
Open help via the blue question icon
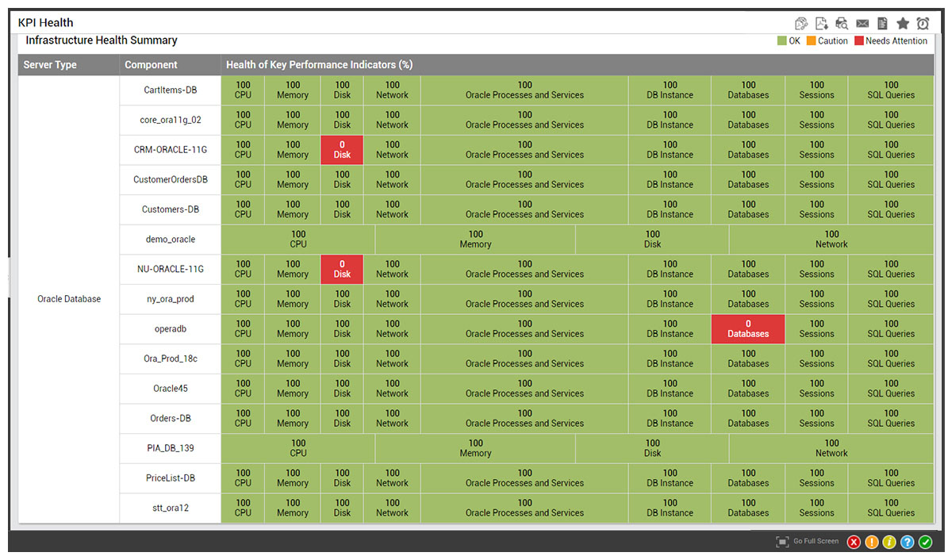coord(908,542)
